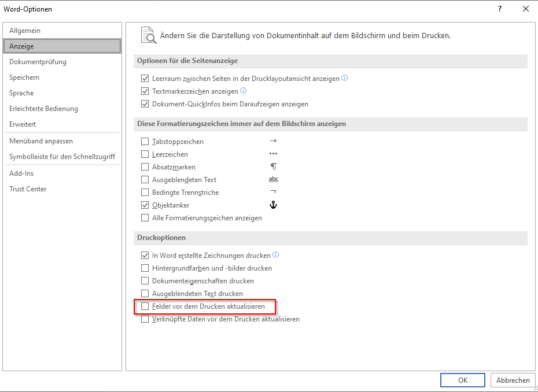Image resolution: width=538 pixels, height=392 pixels.
Task: Click the three dots symbol beside Leerzeichen
Action: pyautogui.click(x=273, y=154)
